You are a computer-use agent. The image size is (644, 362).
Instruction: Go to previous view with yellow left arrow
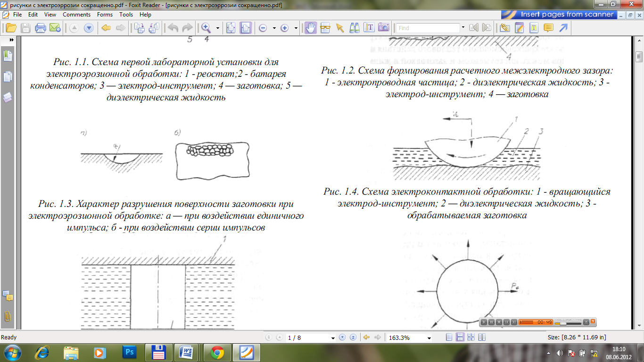(x=106, y=28)
